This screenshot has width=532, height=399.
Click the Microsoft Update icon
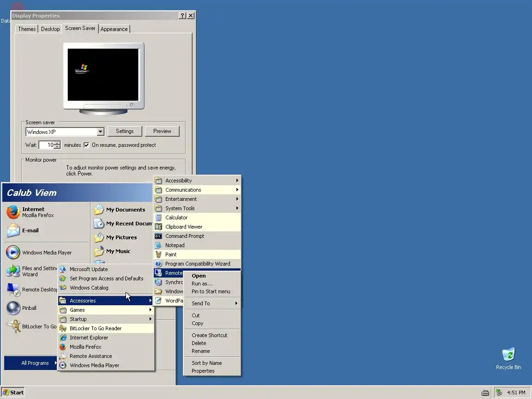(63, 269)
